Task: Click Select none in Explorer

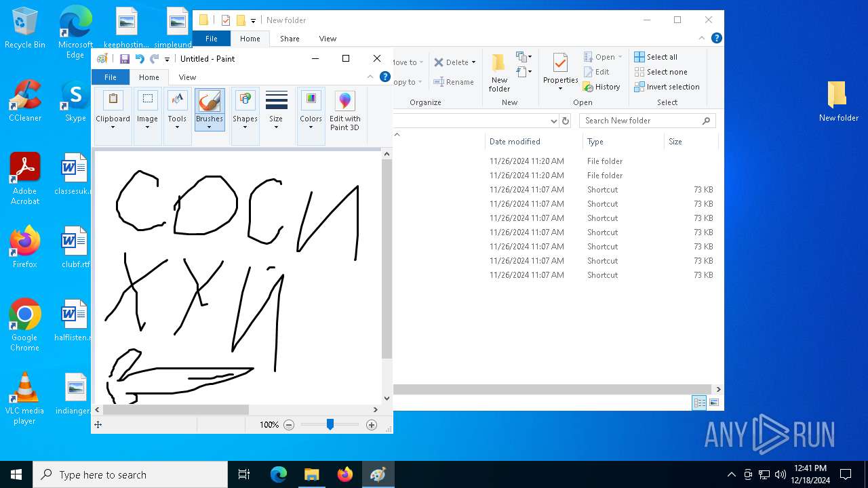Action: pyautogui.click(x=660, y=72)
